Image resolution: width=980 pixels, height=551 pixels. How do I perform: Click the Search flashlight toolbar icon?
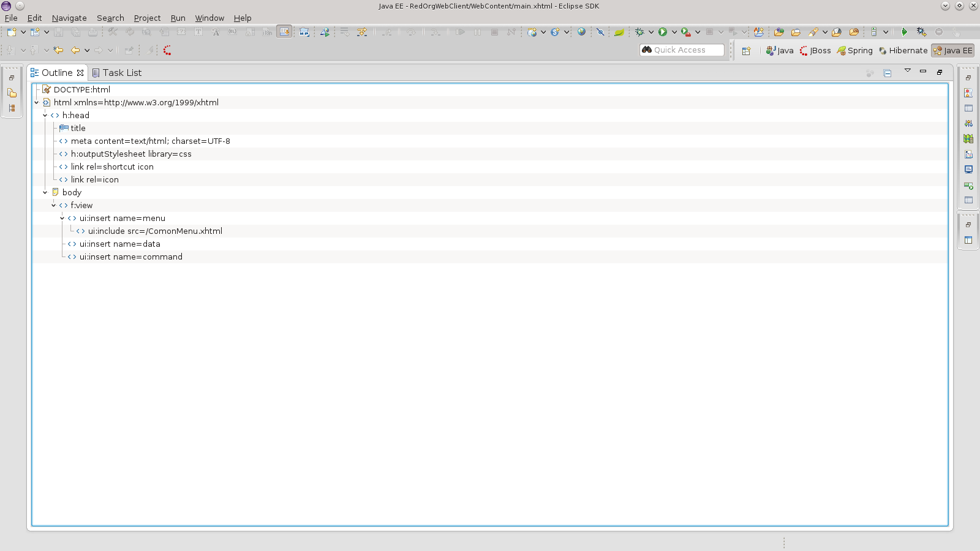tap(813, 32)
